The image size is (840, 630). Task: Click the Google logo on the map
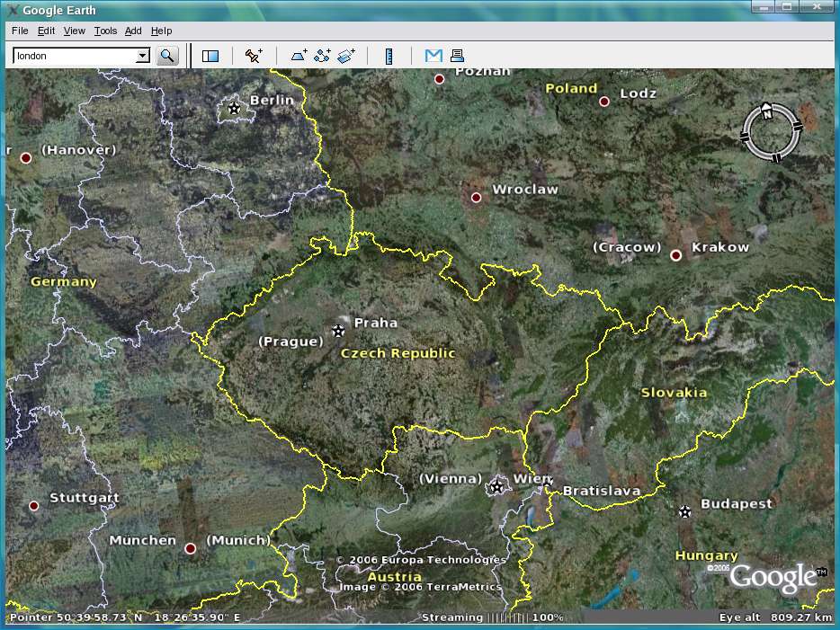click(x=773, y=577)
